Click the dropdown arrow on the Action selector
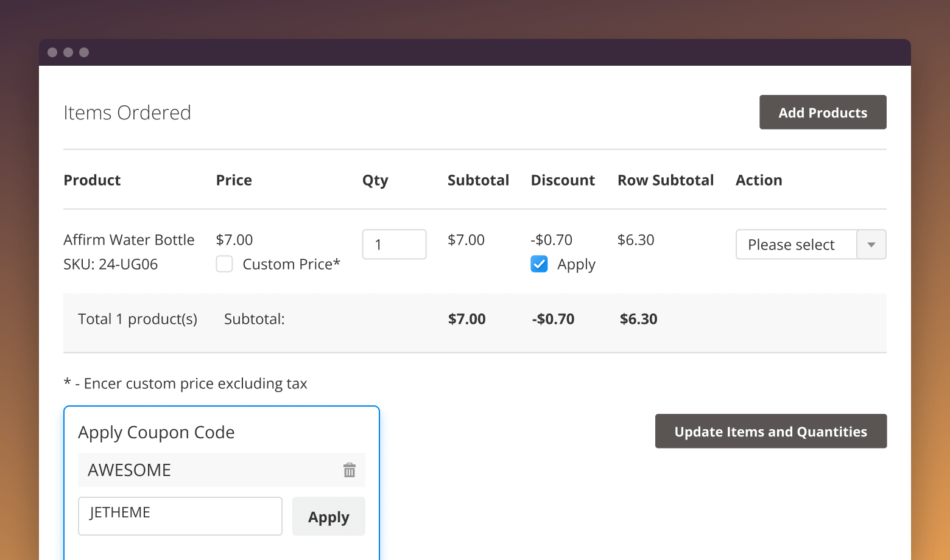This screenshot has height=560, width=950. click(x=872, y=244)
